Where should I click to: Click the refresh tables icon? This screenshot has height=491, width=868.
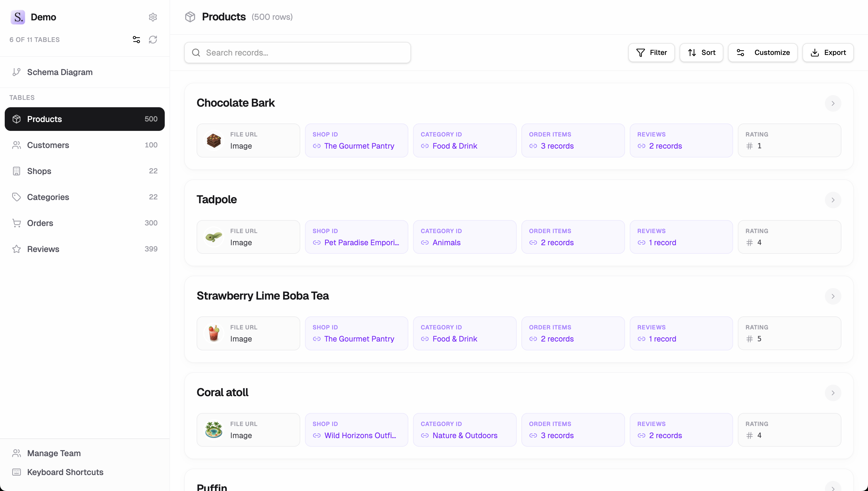pyautogui.click(x=153, y=40)
